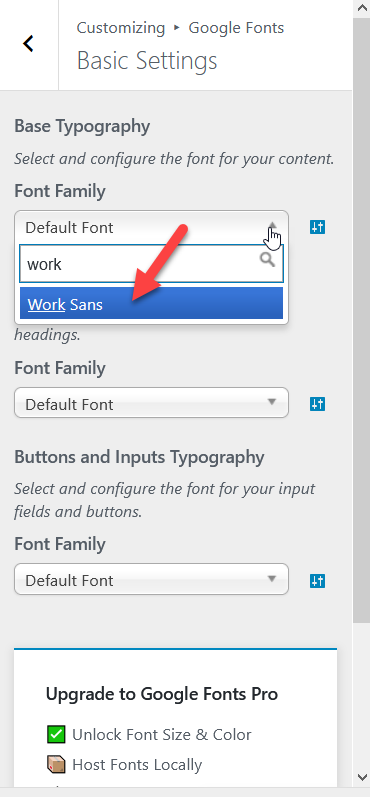Open the headings Font Family Default Font dropdown
The image size is (370, 797).
pos(151,403)
